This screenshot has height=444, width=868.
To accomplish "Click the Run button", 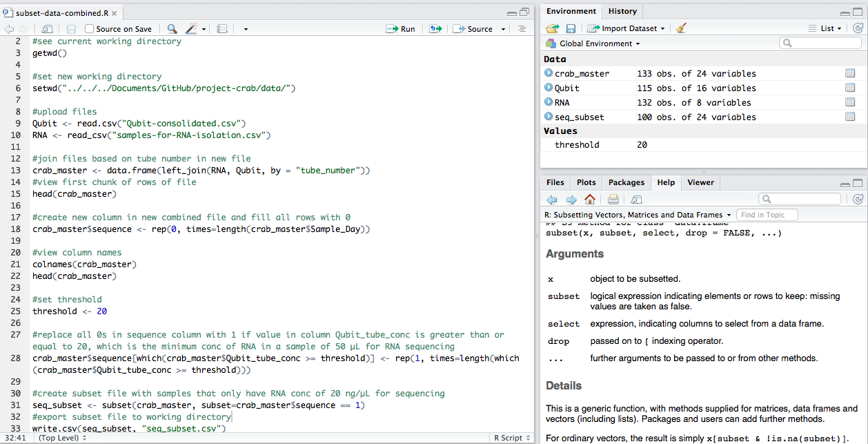I will coord(402,29).
